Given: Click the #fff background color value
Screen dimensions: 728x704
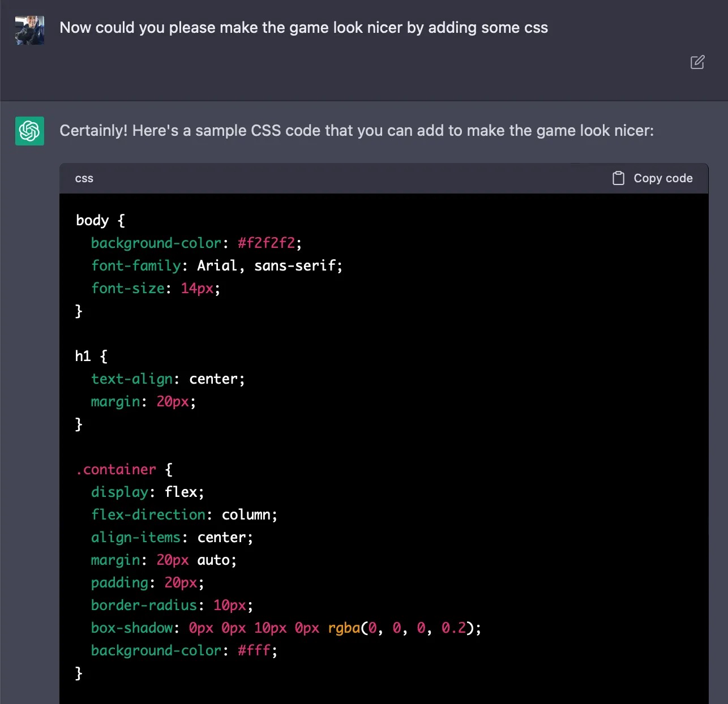Looking at the screenshot, I should [x=254, y=650].
